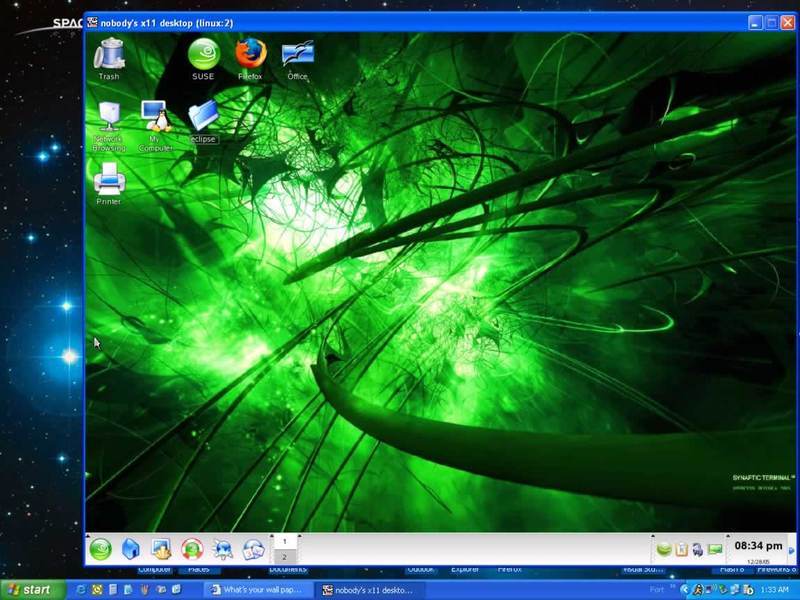Open the Office desktop icon
The width and height of the screenshot is (800, 600).
[297, 56]
